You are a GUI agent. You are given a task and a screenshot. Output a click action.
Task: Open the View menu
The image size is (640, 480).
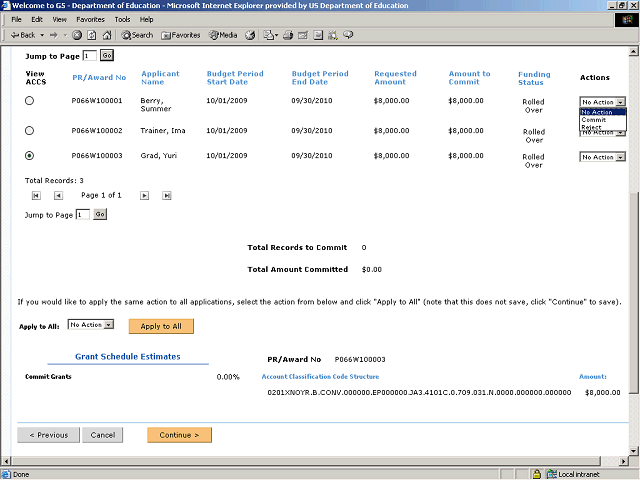(59, 20)
